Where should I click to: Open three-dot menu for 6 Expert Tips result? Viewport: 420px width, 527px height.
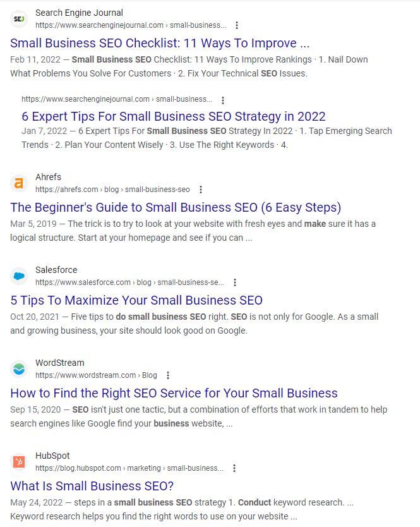point(223,100)
